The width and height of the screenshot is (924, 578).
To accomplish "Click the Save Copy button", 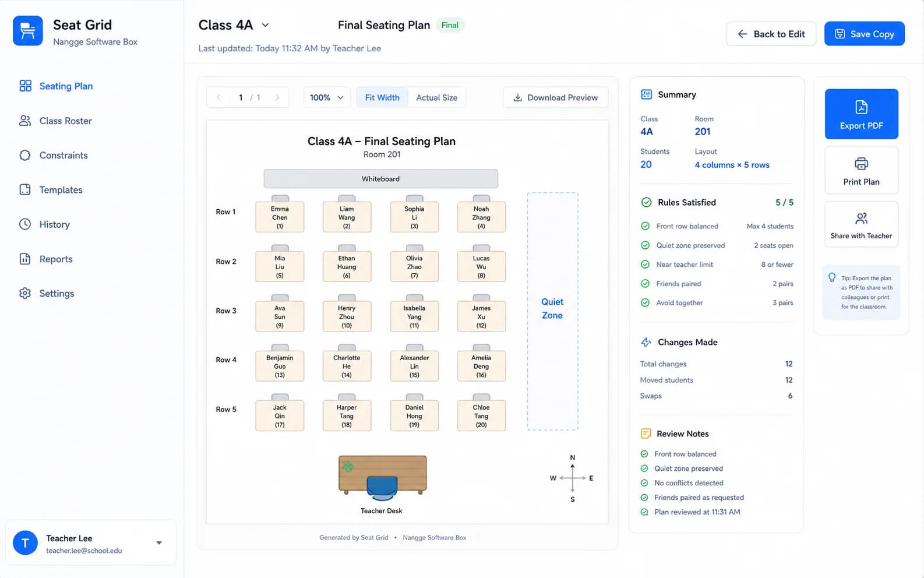I will pyautogui.click(x=864, y=34).
